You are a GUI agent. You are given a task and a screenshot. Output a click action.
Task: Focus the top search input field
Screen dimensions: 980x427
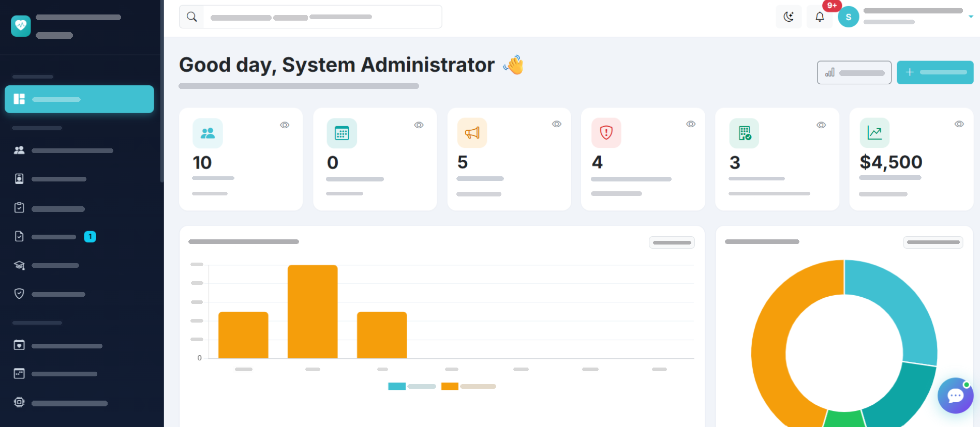322,17
